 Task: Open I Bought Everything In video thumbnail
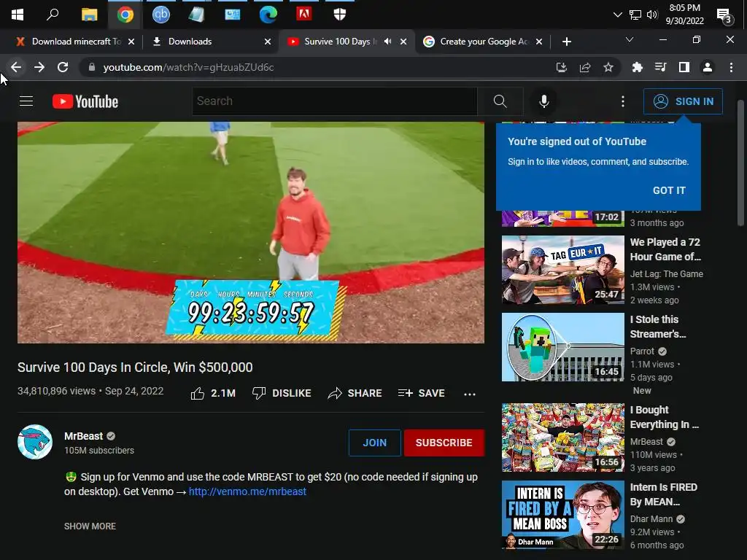(x=562, y=437)
